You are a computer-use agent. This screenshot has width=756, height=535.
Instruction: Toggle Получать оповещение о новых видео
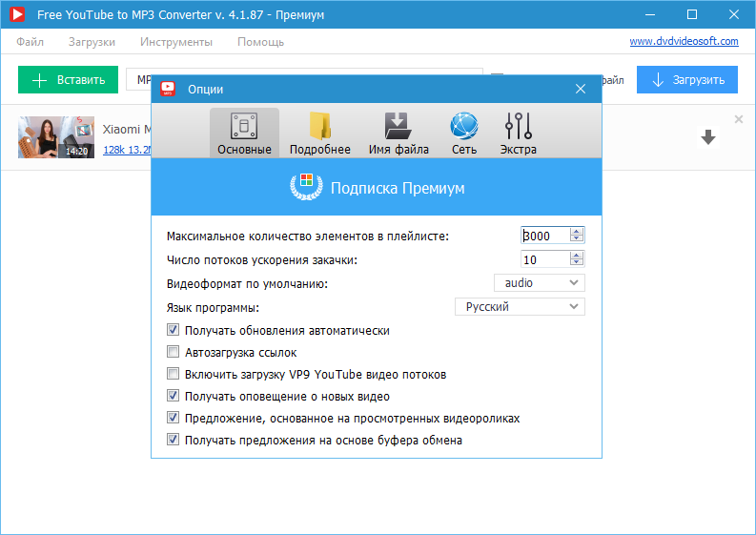[x=173, y=396]
